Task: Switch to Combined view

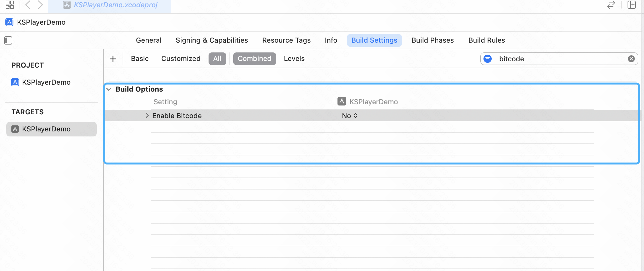Action: coord(254,59)
